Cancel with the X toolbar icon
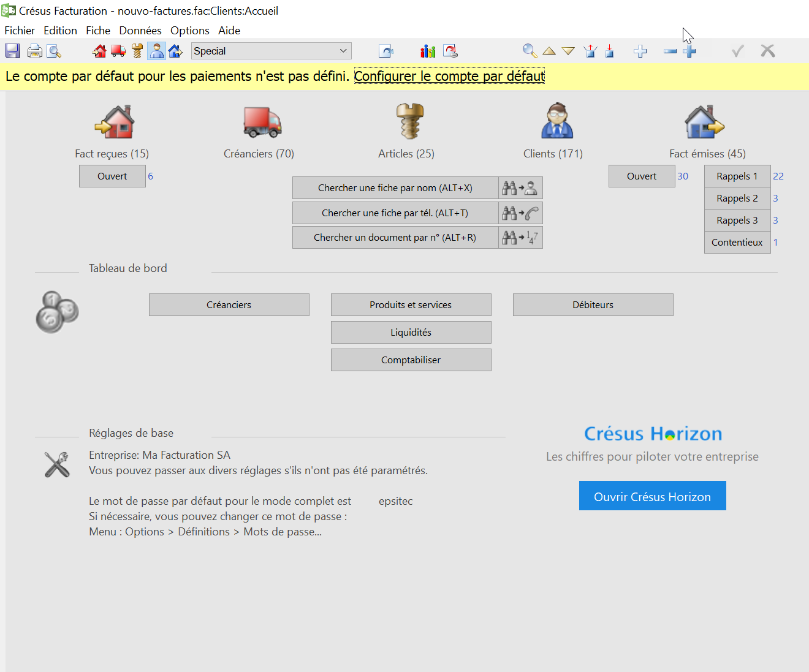 [767, 51]
